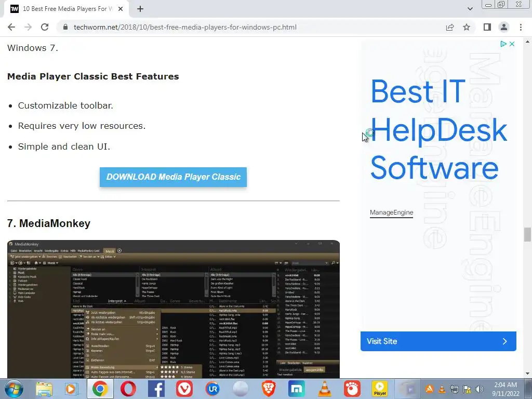Switch to Google Chrome in taskbar
Image resolution: width=532 pixels, height=399 pixels.
100,389
